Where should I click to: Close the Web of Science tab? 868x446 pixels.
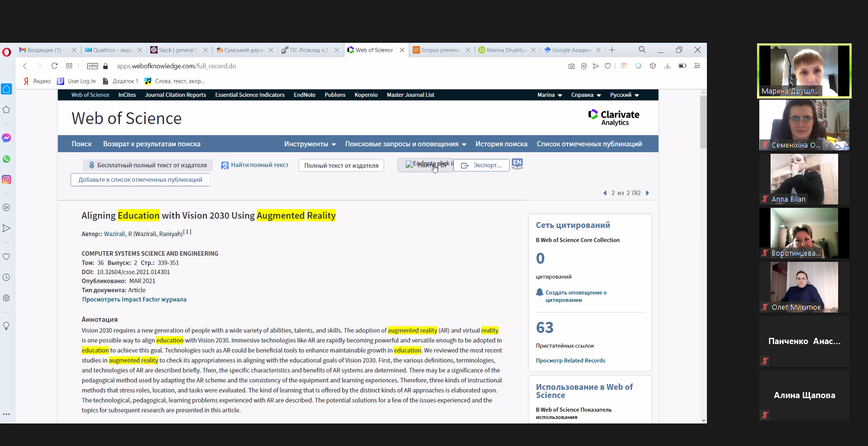[x=402, y=50]
